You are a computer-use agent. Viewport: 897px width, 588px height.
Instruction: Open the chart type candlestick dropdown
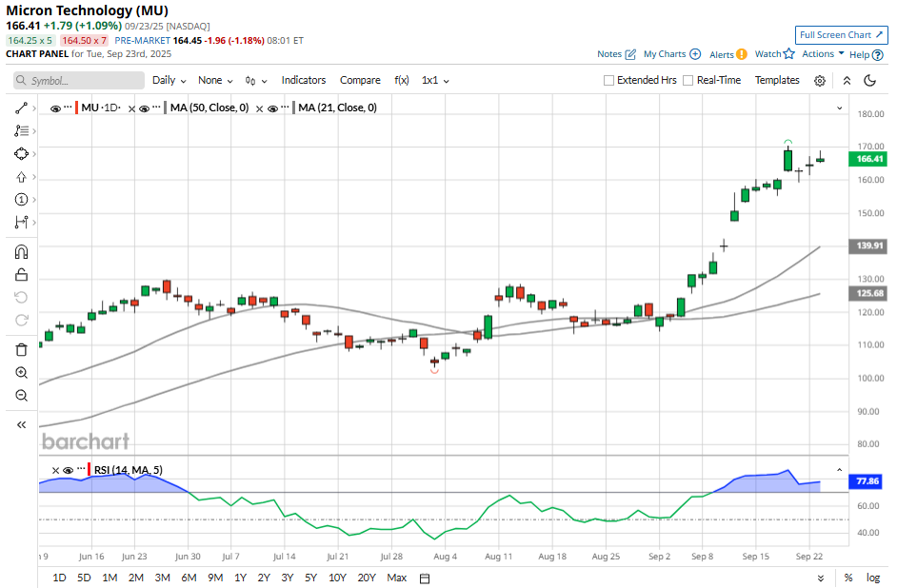point(256,81)
